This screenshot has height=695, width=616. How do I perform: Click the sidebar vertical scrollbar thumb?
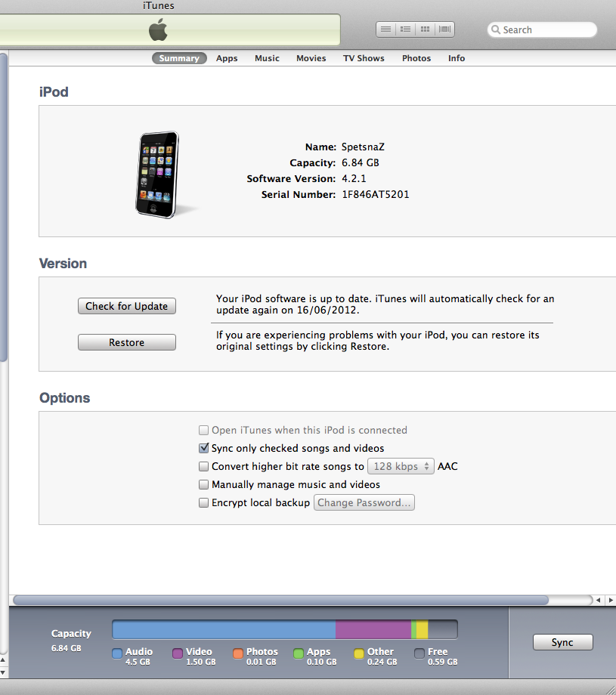3,208
